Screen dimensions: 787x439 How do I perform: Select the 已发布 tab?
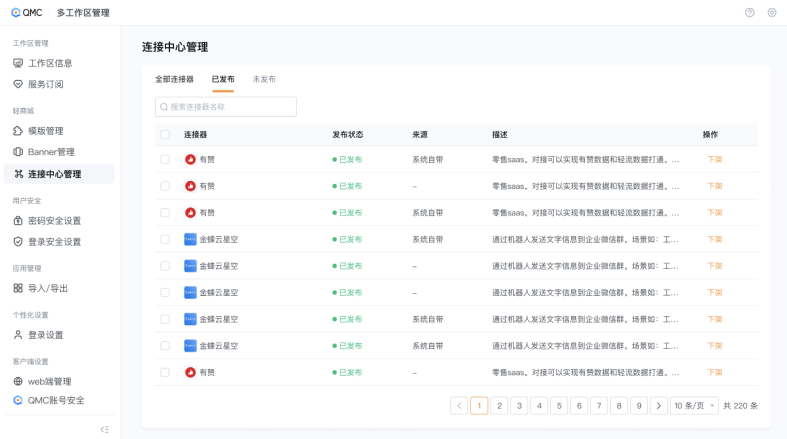click(x=223, y=79)
